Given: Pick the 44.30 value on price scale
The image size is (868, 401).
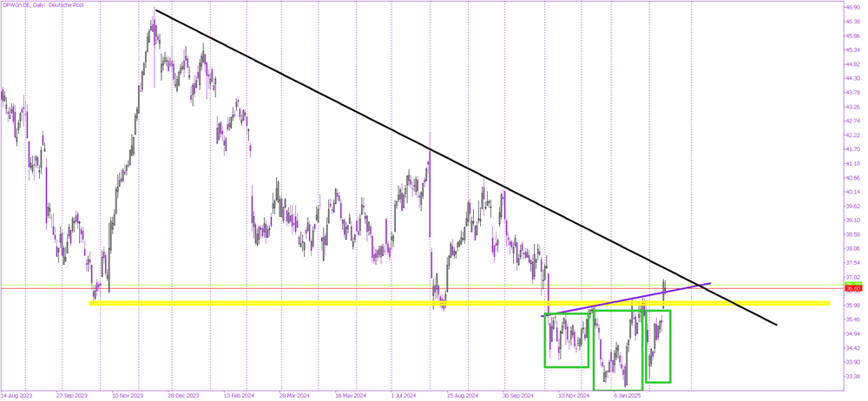Looking at the screenshot, I should (852, 79).
